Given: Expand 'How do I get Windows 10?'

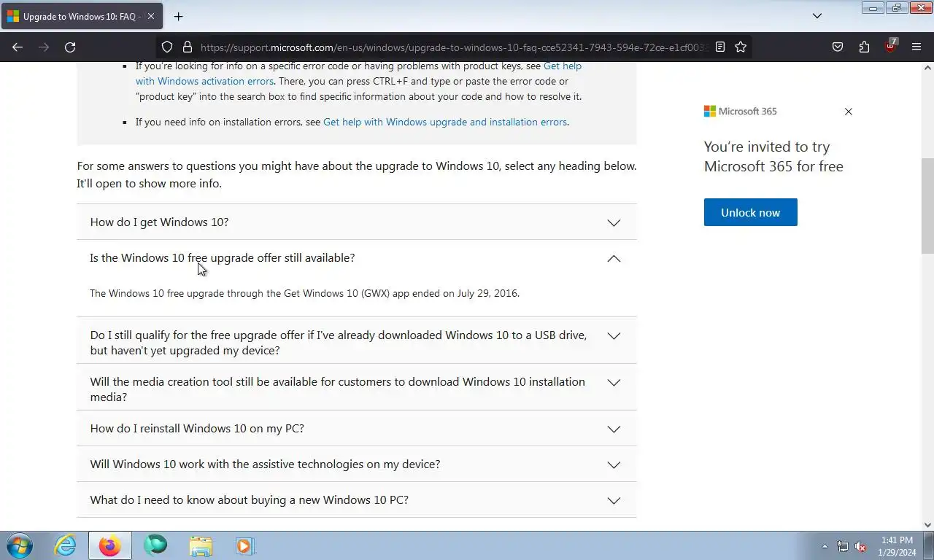Looking at the screenshot, I should pyautogui.click(x=357, y=222).
